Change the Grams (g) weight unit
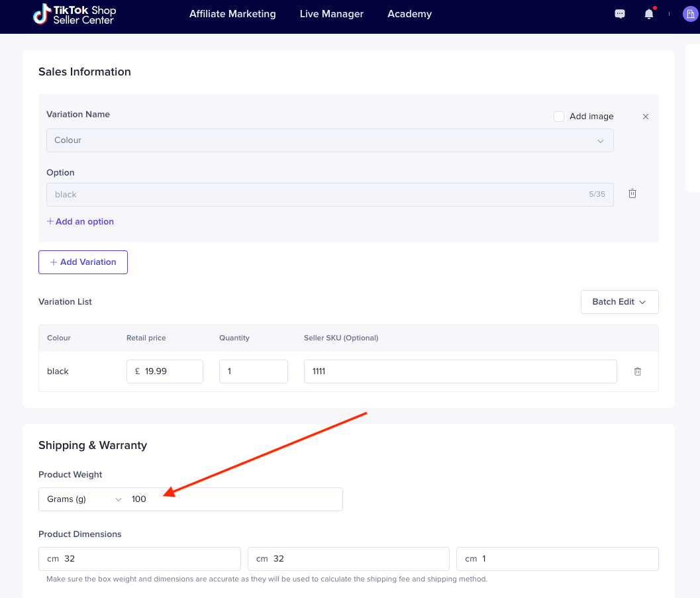This screenshot has height=598, width=700. click(x=84, y=499)
